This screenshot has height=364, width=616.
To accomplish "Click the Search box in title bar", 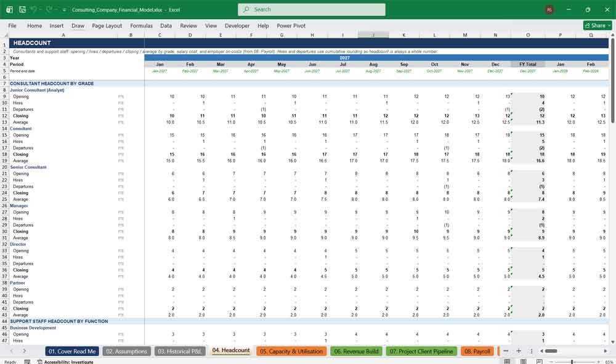I will click(x=312, y=9).
